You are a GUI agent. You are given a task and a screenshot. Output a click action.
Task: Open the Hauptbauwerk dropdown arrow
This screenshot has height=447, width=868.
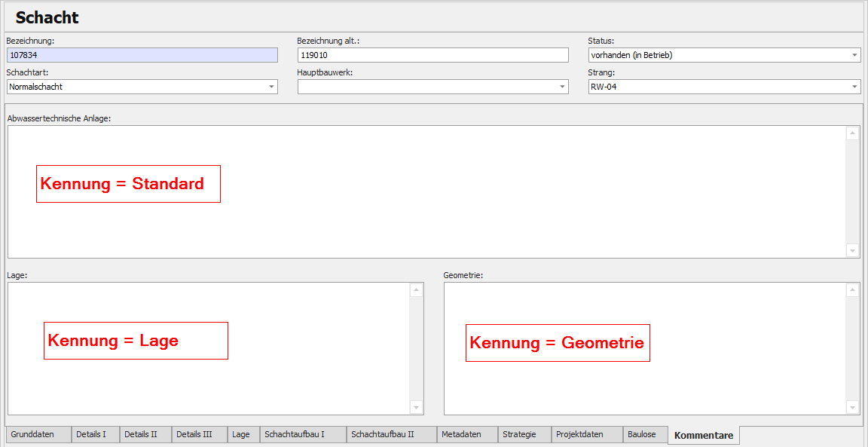pyautogui.click(x=562, y=87)
